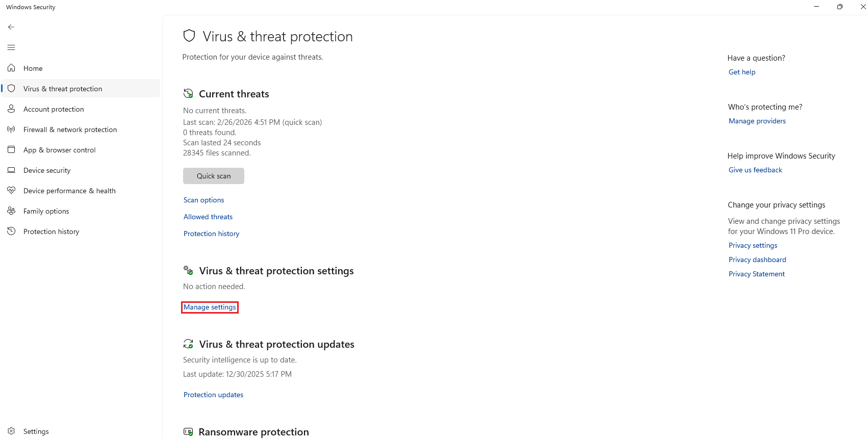Select the Virus & threat protection shield icon
The height and width of the screenshot is (439, 868).
(11, 88)
